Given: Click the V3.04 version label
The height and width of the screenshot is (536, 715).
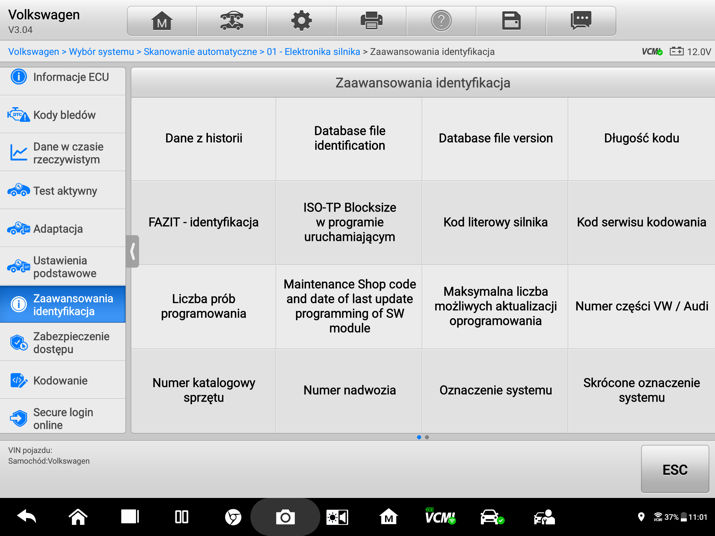Looking at the screenshot, I should [20, 30].
